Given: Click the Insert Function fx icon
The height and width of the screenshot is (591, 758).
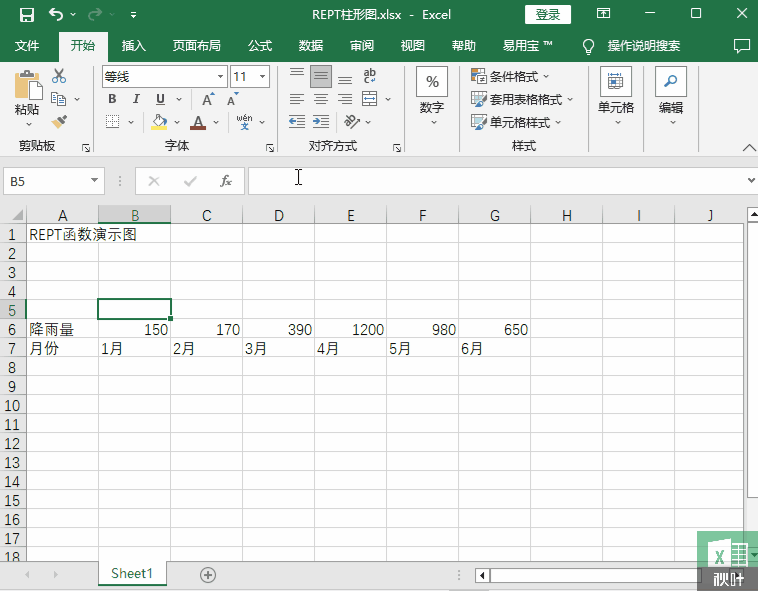Looking at the screenshot, I should [226, 181].
